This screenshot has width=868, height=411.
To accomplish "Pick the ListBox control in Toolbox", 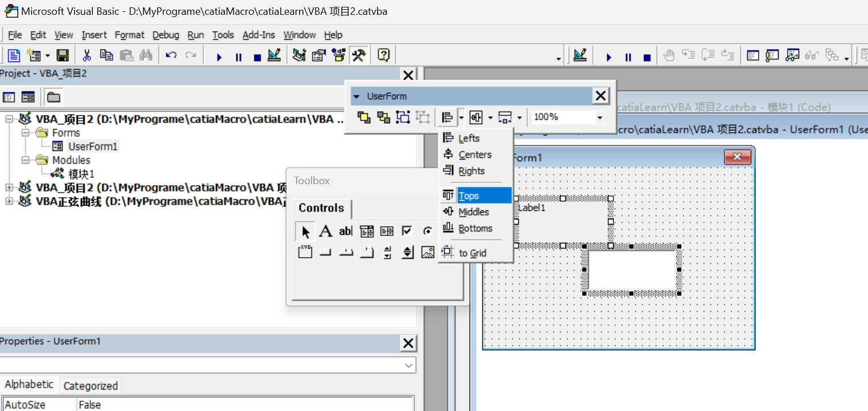I will coord(387,231).
